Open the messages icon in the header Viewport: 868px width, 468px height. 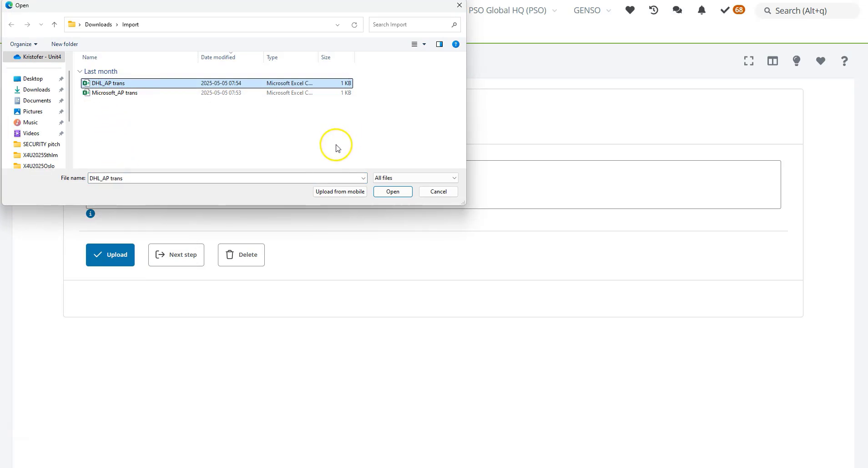pos(677,10)
